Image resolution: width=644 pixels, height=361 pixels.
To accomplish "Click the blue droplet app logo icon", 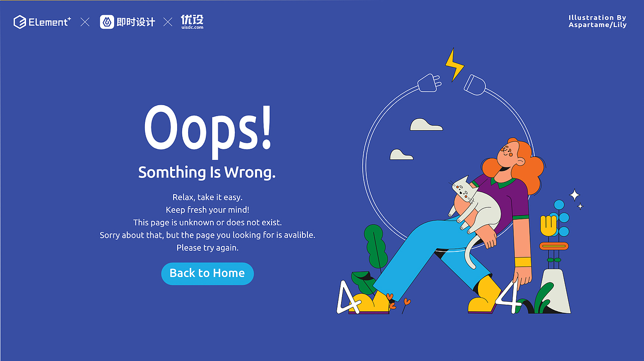I will coord(107,22).
